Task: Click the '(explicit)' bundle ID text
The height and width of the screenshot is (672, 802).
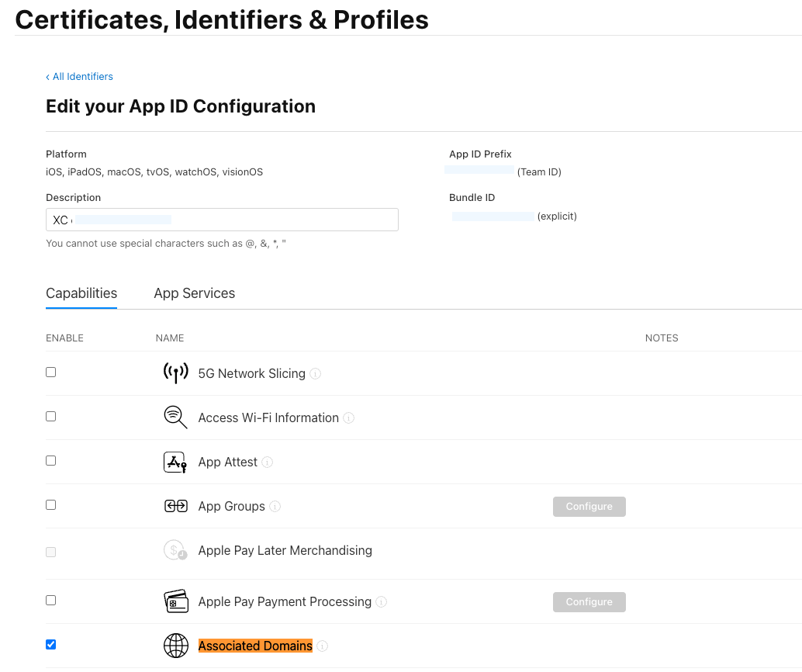Action: pos(557,216)
